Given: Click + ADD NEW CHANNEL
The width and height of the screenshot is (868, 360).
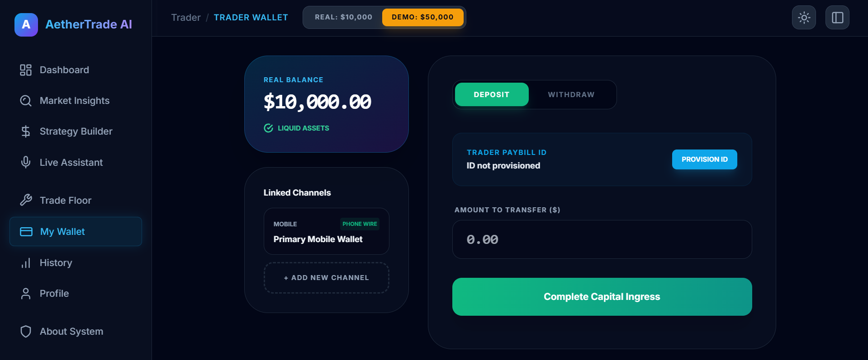Looking at the screenshot, I should 327,278.
